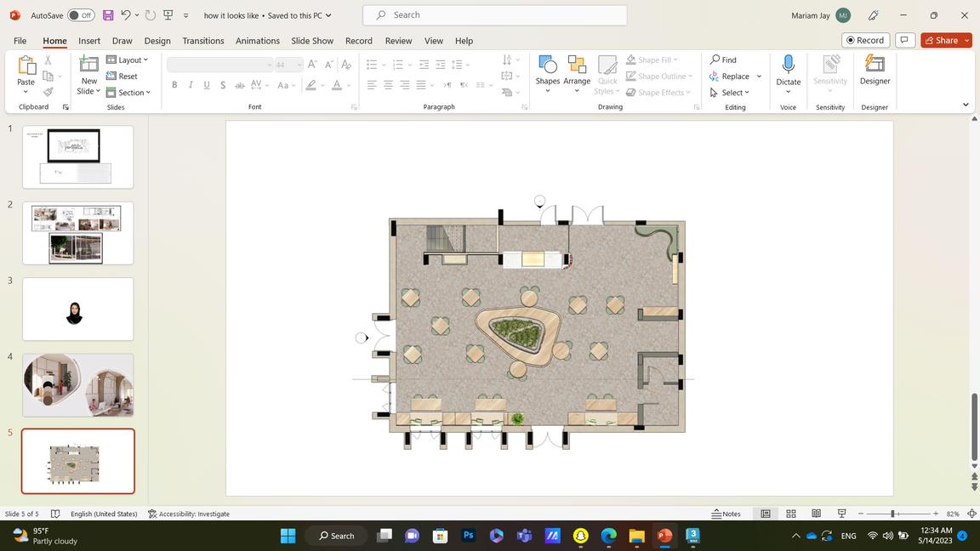This screenshot has width=980, height=551.
Task: Start the slide show from beginning icon
Action: point(168,15)
